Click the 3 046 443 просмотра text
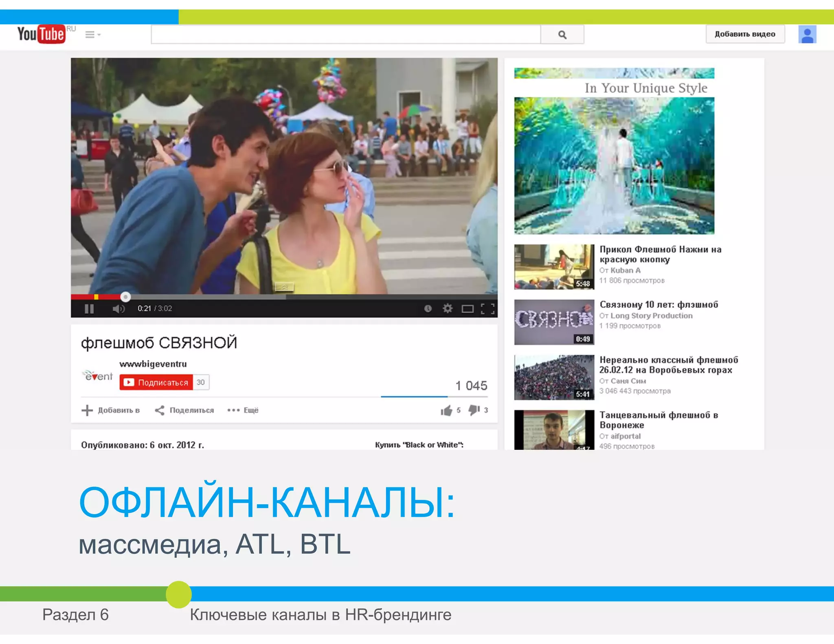The image size is (834, 644). click(x=635, y=391)
